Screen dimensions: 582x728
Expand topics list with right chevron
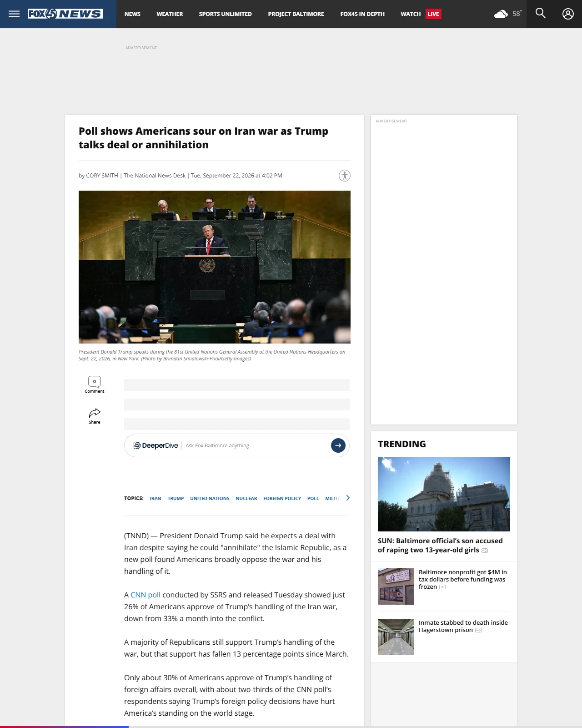pos(348,498)
